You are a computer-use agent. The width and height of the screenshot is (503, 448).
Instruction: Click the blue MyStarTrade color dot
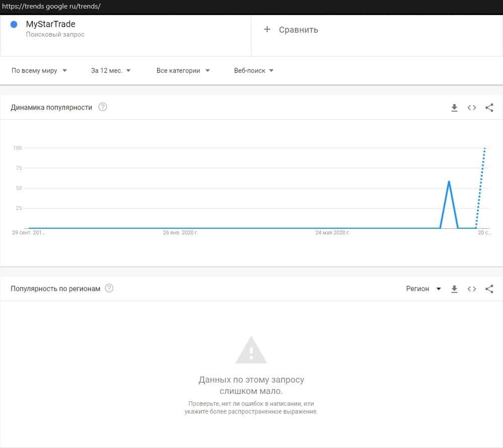click(x=14, y=24)
